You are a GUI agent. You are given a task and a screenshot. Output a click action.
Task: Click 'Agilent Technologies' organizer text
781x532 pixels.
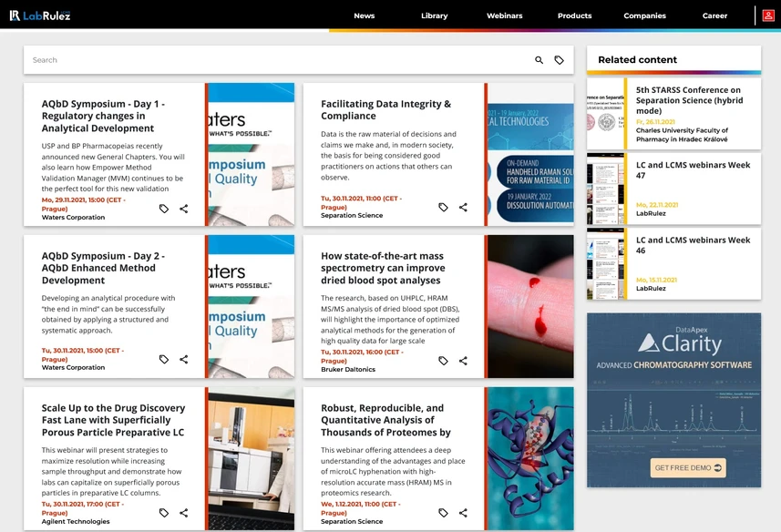coord(76,522)
